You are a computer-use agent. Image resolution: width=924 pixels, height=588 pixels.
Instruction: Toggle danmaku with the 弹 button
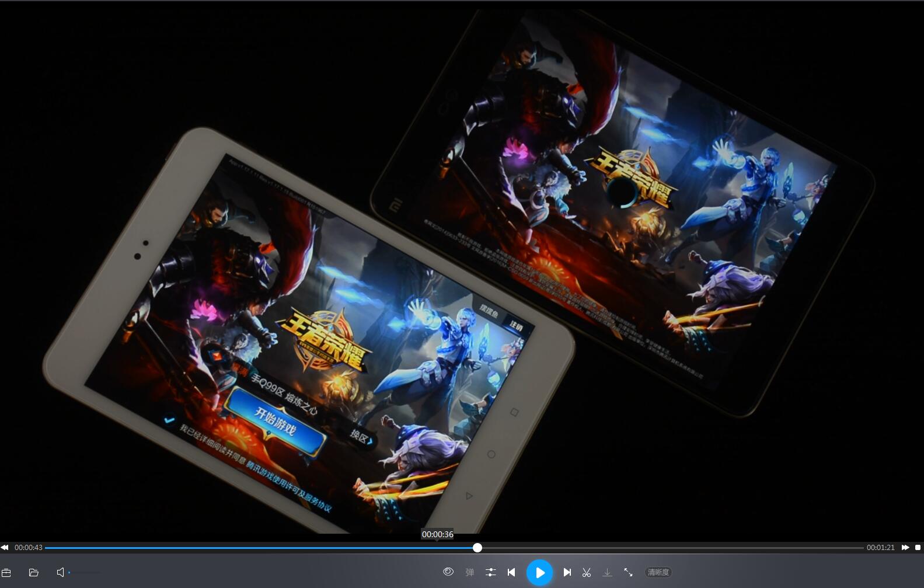click(470, 573)
